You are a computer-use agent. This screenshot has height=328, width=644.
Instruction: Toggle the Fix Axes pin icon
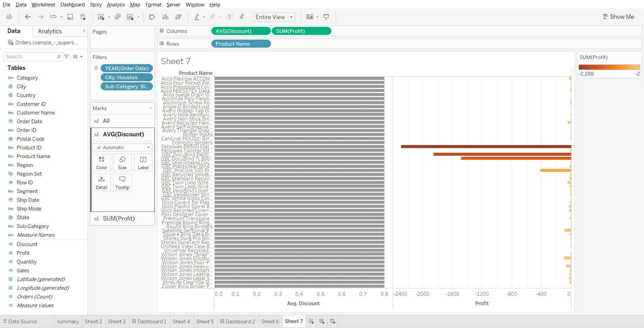coord(242,17)
